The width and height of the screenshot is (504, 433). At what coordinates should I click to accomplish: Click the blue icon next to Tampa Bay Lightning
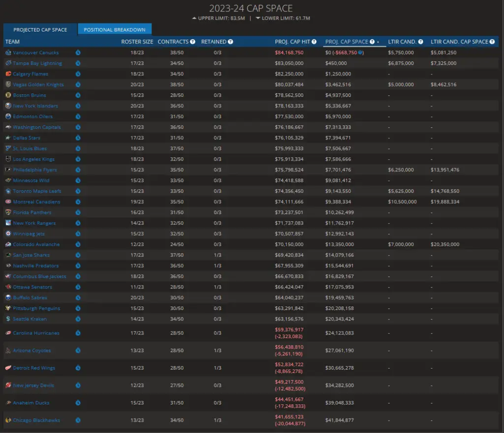point(78,63)
